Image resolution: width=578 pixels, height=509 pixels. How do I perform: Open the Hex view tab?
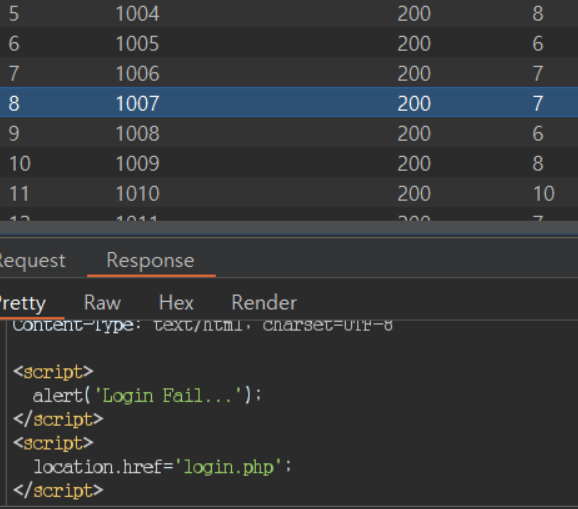(176, 303)
